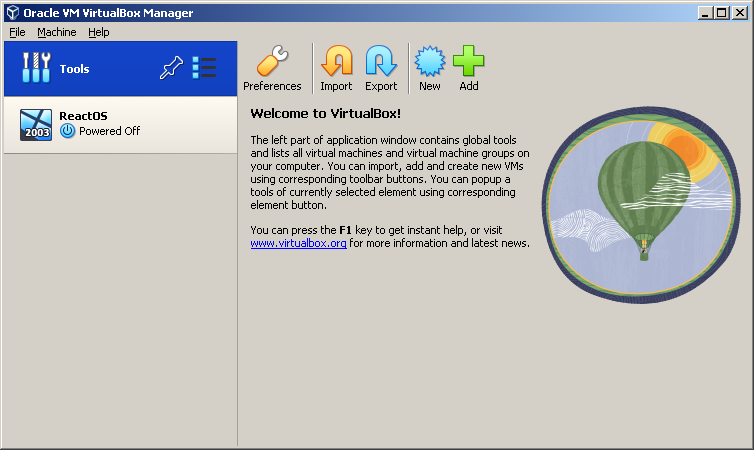754x450 pixels.
Task: Pin the Tools pane with pushpin icon
Action: point(171,68)
